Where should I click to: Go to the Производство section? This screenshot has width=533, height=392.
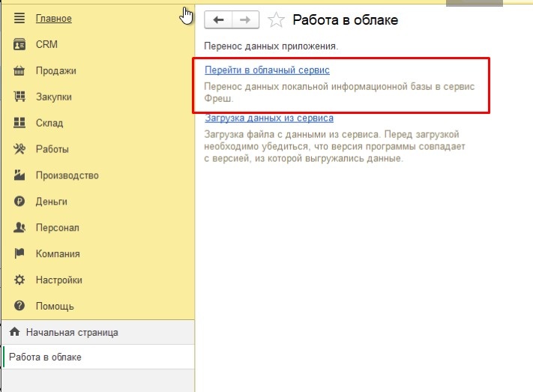tap(67, 175)
